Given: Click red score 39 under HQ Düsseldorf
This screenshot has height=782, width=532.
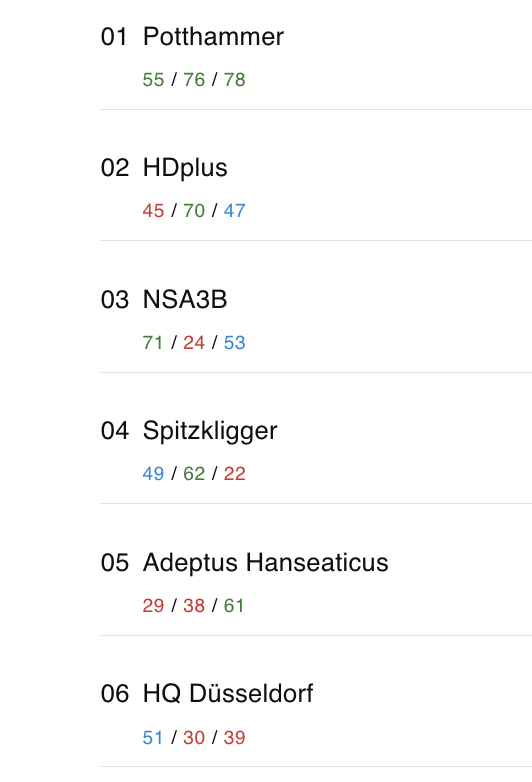Looking at the screenshot, I should [x=234, y=737].
